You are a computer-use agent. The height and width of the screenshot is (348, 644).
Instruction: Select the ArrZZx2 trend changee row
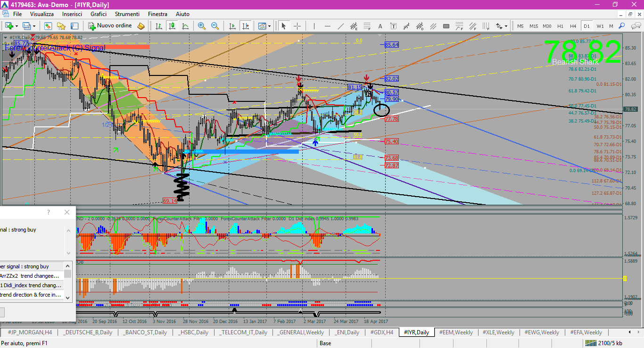pyautogui.click(x=32, y=276)
